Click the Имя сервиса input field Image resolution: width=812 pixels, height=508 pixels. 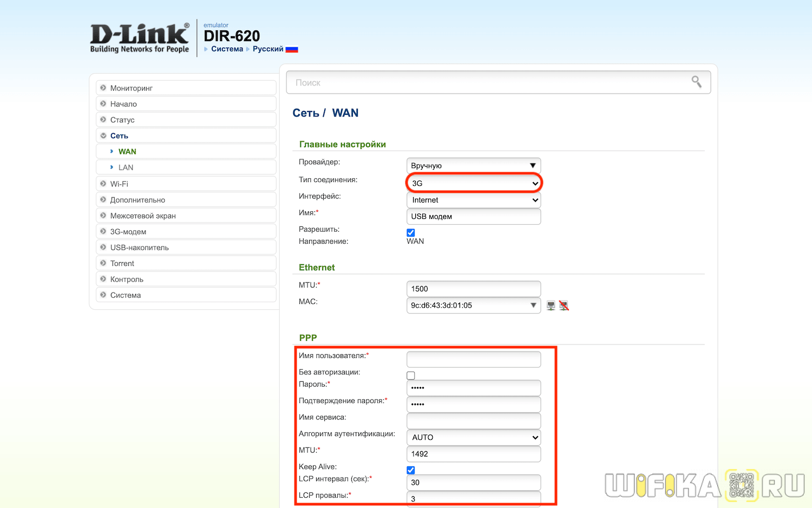tap(474, 421)
